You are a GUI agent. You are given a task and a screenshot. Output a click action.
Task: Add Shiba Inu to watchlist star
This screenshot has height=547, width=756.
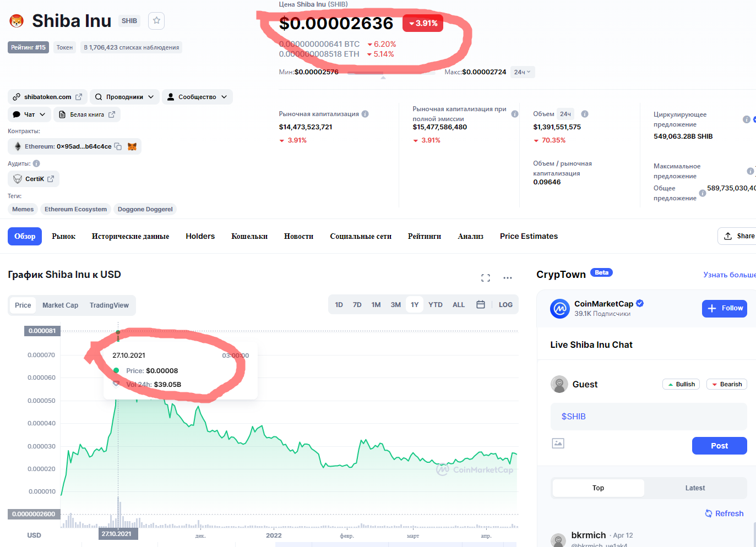(156, 20)
